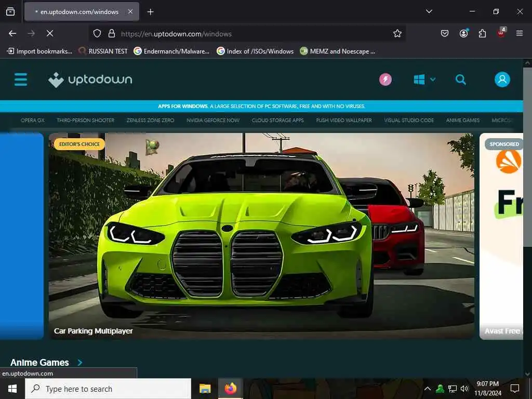
Task: Focus the URL address bar
Action: click(x=248, y=34)
